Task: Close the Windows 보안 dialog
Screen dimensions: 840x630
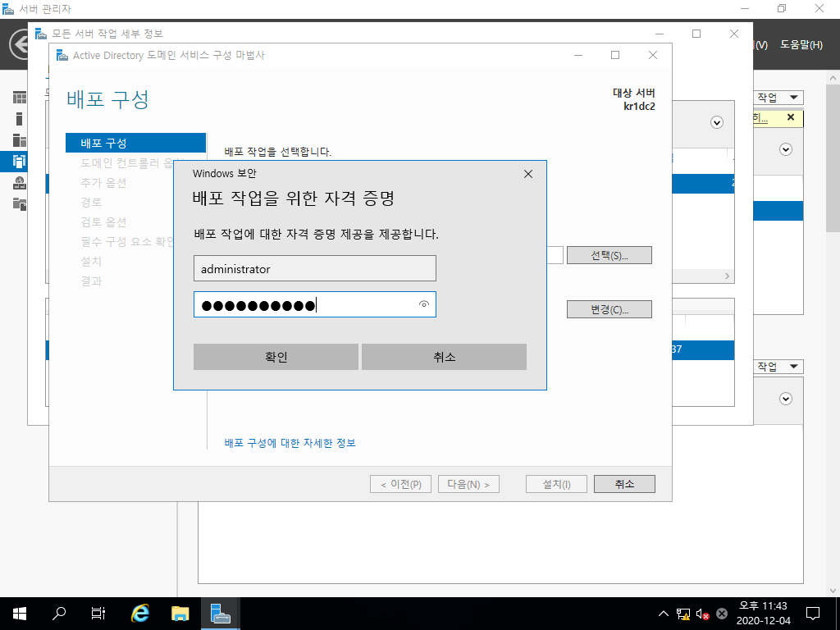Action: coord(528,174)
